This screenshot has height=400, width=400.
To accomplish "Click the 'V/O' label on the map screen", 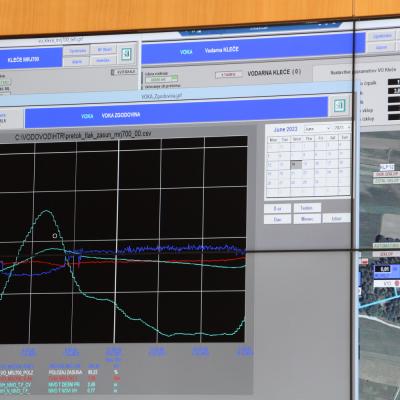I will tap(387, 283).
